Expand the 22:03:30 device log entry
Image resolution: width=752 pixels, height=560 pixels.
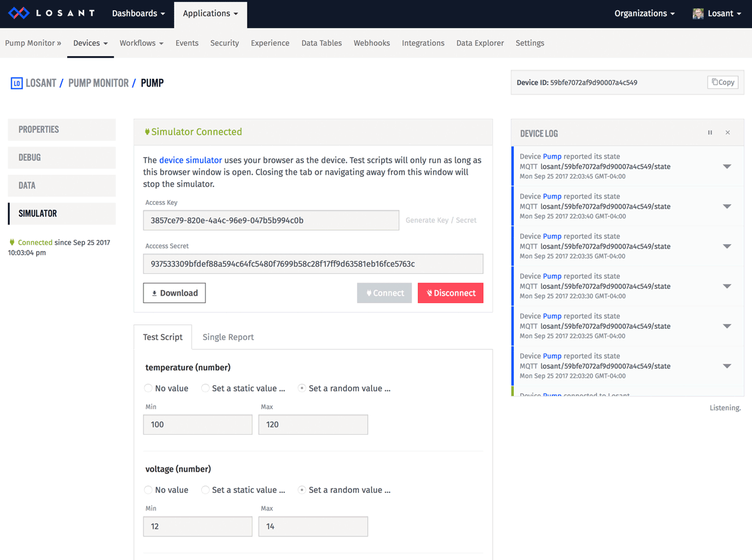[x=727, y=286]
